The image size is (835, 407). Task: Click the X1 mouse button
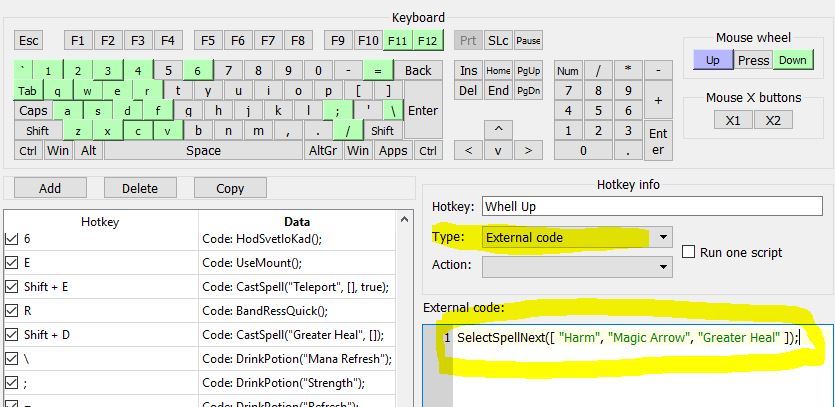(x=733, y=120)
